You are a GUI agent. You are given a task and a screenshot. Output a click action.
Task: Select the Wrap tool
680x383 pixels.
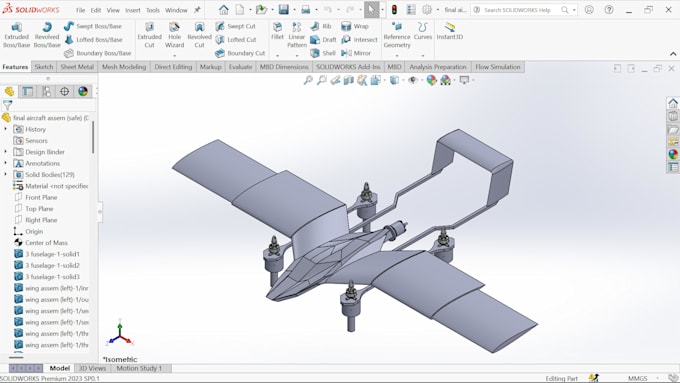pos(355,26)
